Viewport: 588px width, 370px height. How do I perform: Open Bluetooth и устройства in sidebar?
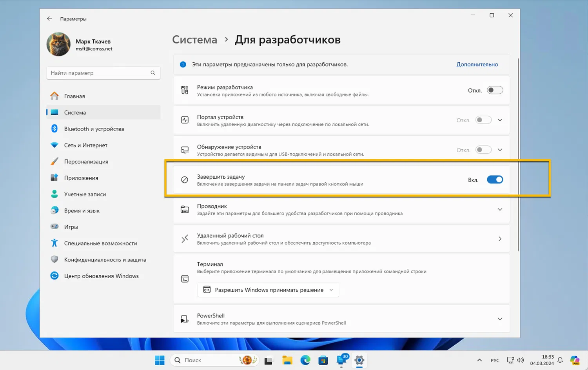[103, 129]
